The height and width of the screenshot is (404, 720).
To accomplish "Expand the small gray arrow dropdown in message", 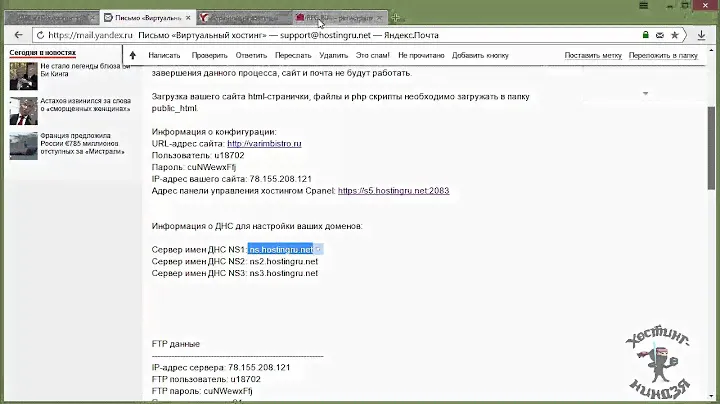I will (x=646, y=93).
